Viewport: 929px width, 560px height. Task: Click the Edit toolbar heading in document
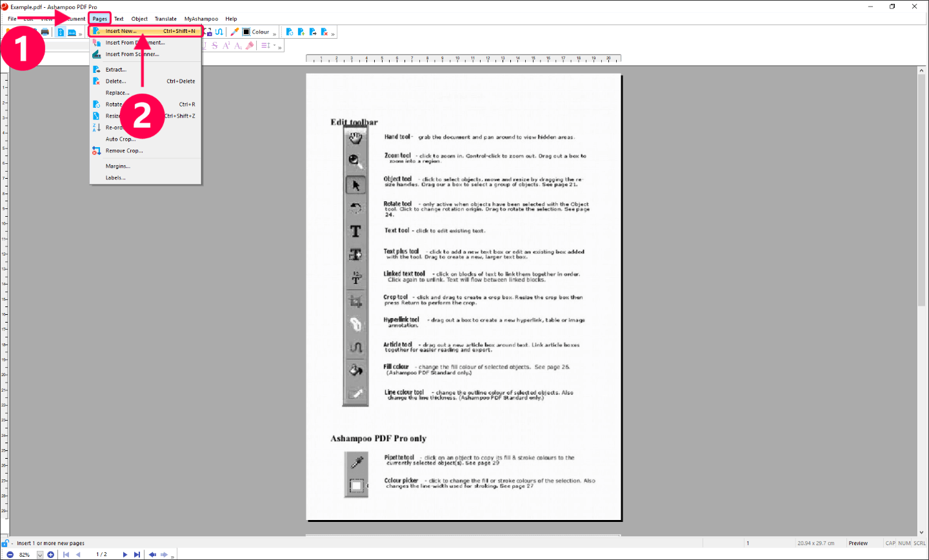tap(354, 122)
